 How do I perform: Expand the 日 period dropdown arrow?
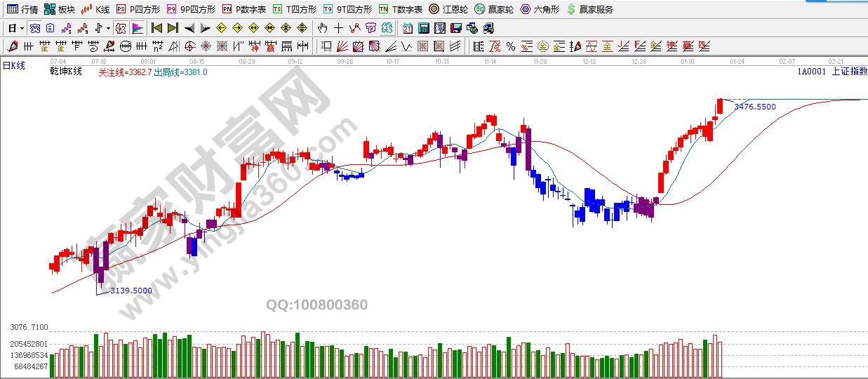[22, 28]
